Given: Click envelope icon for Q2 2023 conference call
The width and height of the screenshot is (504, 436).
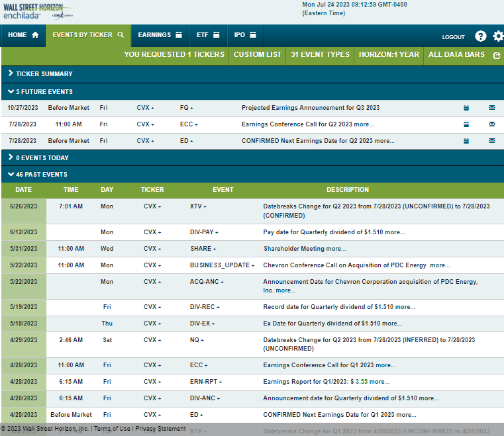Looking at the screenshot, I should pos(492,124).
